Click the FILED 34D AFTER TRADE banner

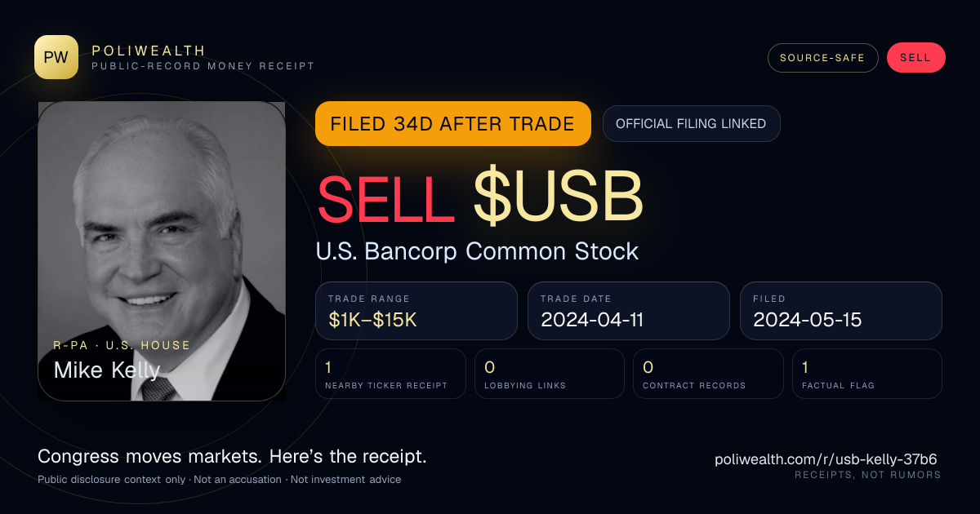point(452,124)
